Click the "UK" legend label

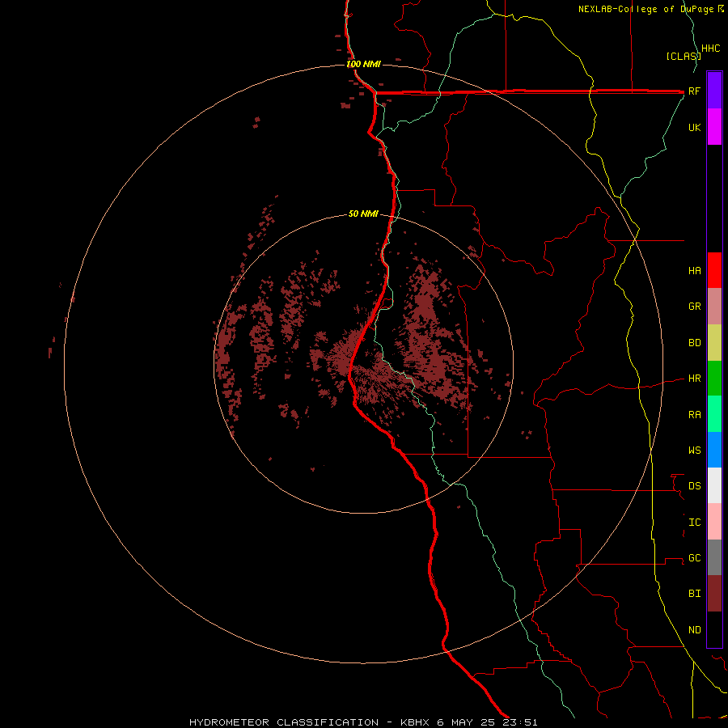tap(694, 127)
